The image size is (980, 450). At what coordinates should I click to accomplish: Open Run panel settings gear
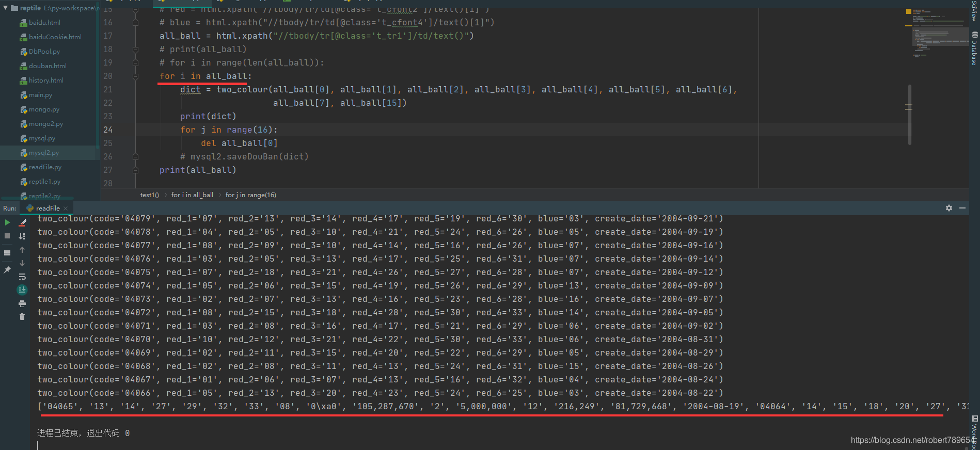[x=949, y=208]
